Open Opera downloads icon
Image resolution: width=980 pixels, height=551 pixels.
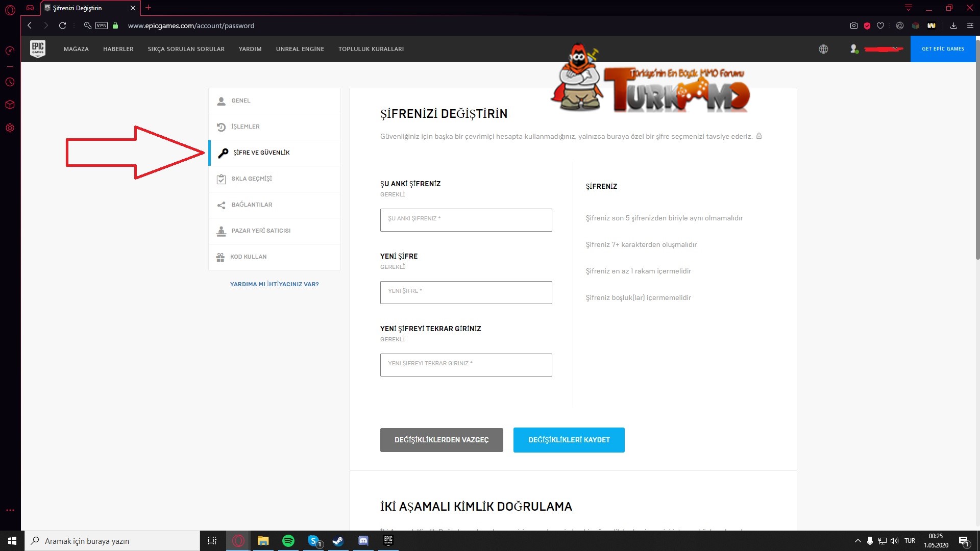[953, 26]
